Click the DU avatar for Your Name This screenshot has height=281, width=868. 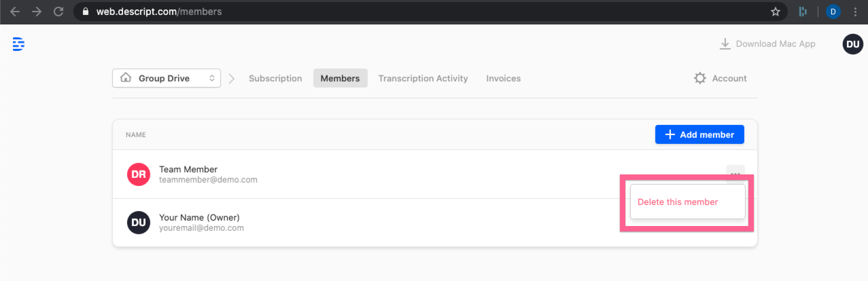click(x=138, y=223)
